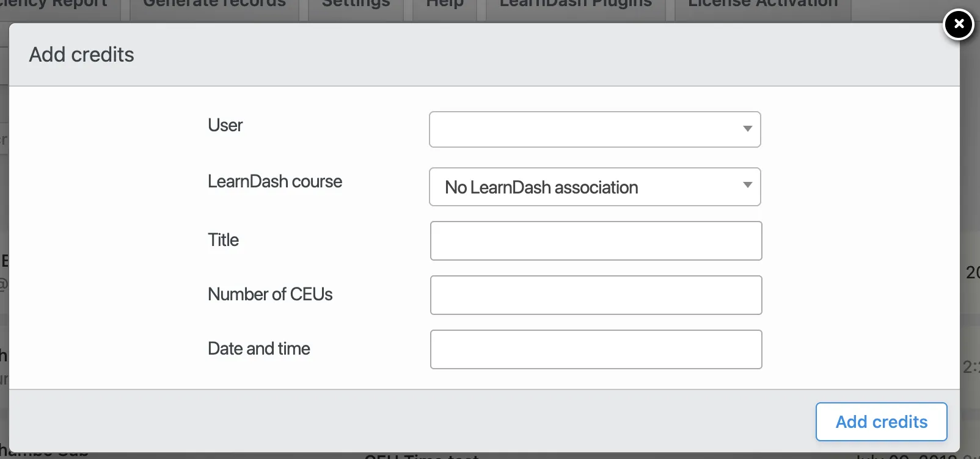The height and width of the screenshot is (459, 980).
Task: Open the User dropdown field
Action: click(595, 129)
